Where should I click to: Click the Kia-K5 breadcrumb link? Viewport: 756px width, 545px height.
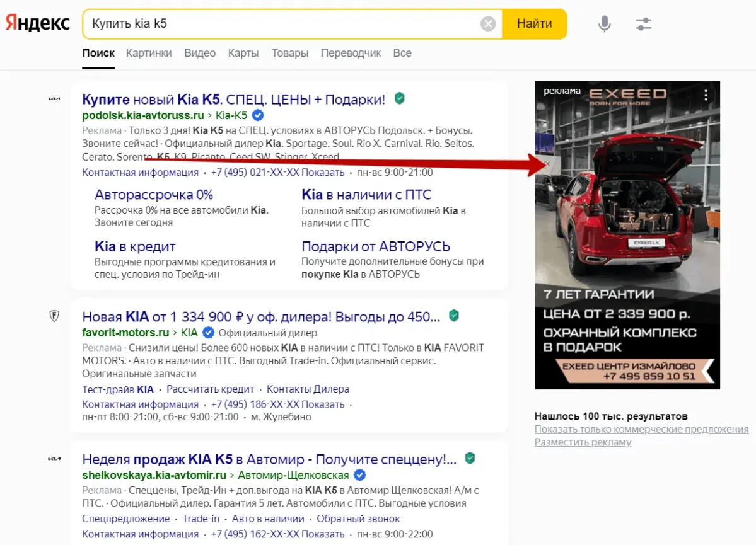pos(231,116)
